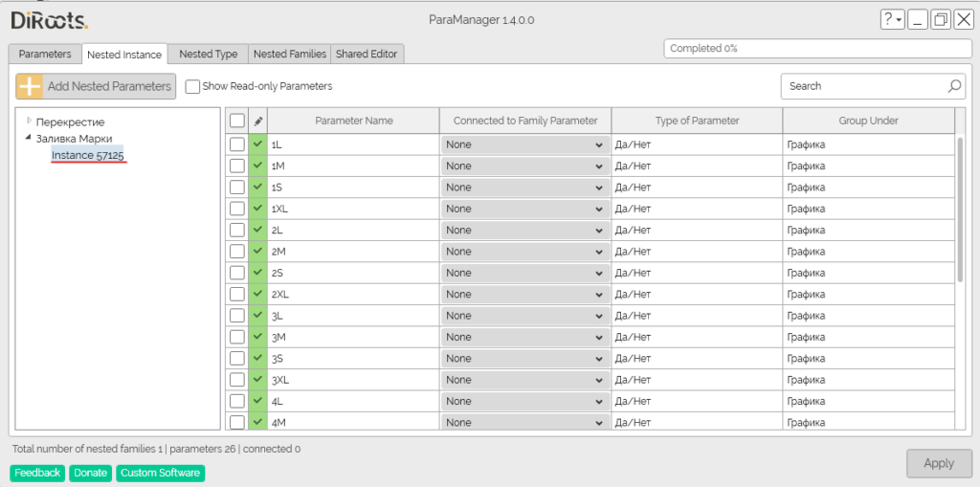Click the Feedback button

37,473
